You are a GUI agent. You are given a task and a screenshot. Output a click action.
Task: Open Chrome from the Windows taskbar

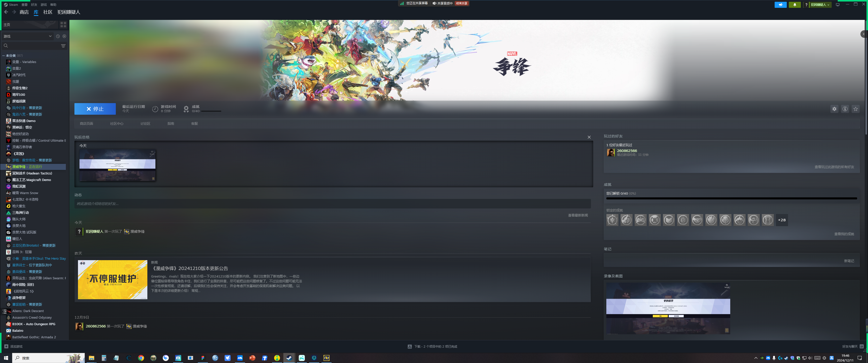pos(141,358)
